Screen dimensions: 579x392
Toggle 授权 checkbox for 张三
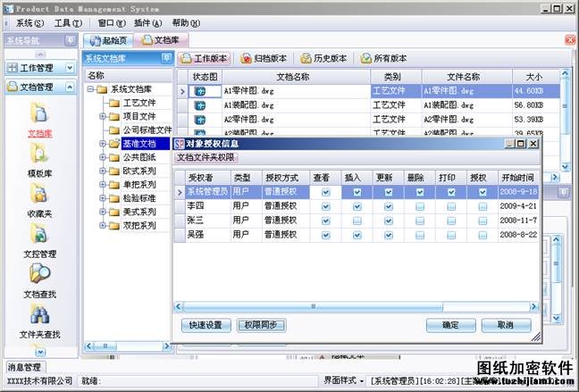pyautogui.click(x=482, y=221)
